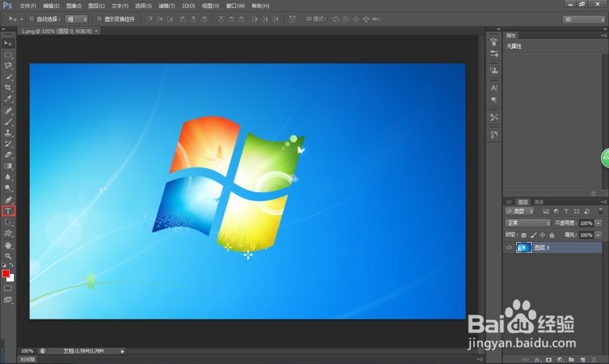
Task: Switch to the 3D panel tab
Action: 509,202
